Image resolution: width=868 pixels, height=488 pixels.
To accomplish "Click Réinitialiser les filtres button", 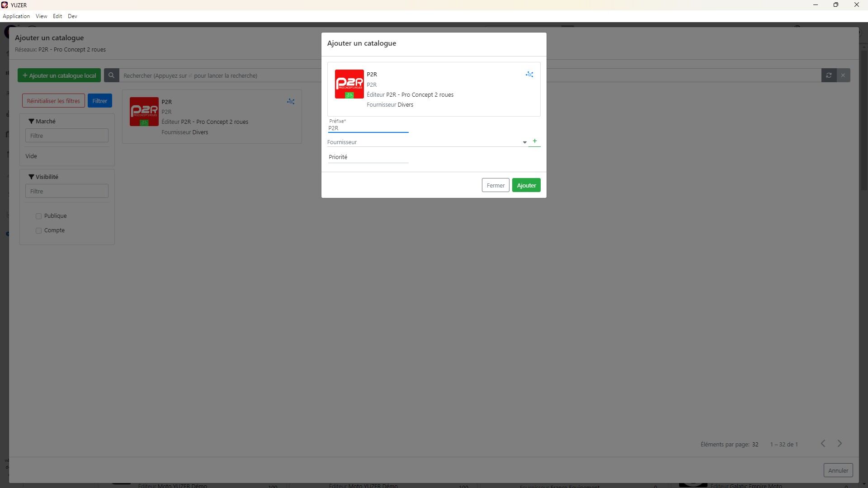I will point(53,101).
